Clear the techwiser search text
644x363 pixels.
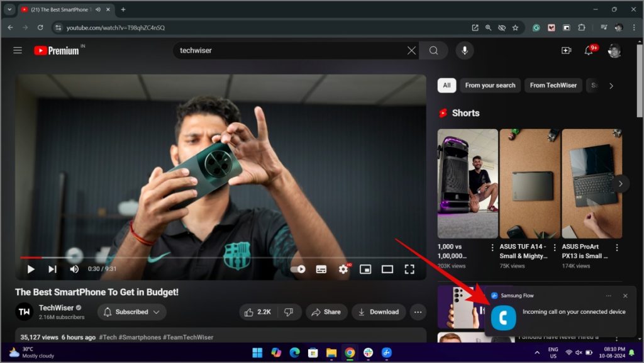click(411, 50)
